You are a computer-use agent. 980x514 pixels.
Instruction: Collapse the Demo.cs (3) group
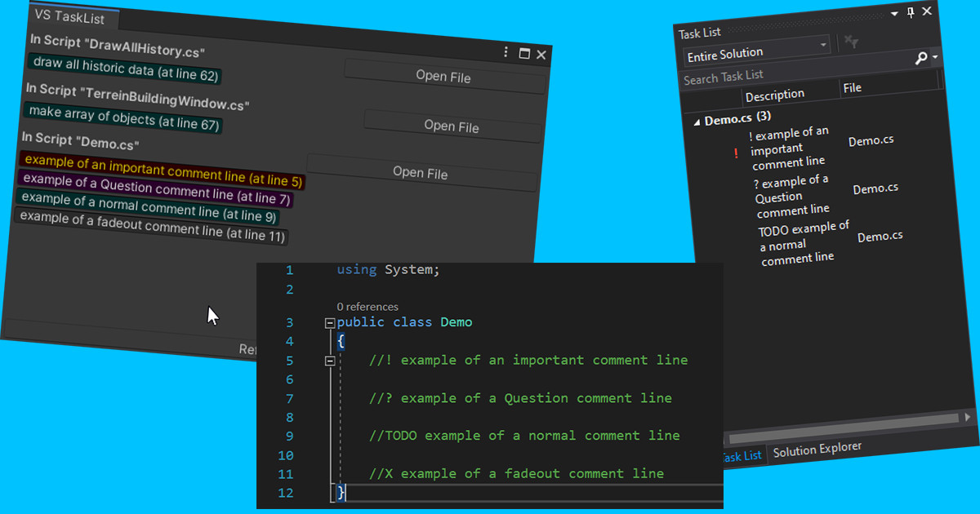(697, 122)
